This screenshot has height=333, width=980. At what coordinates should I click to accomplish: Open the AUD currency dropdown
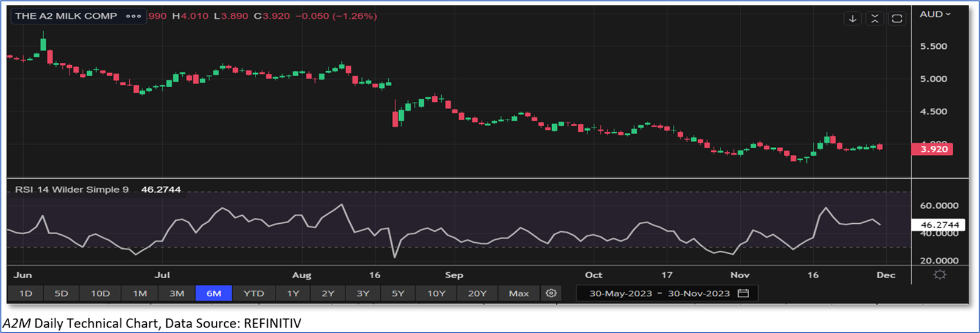tap(935, 14)
